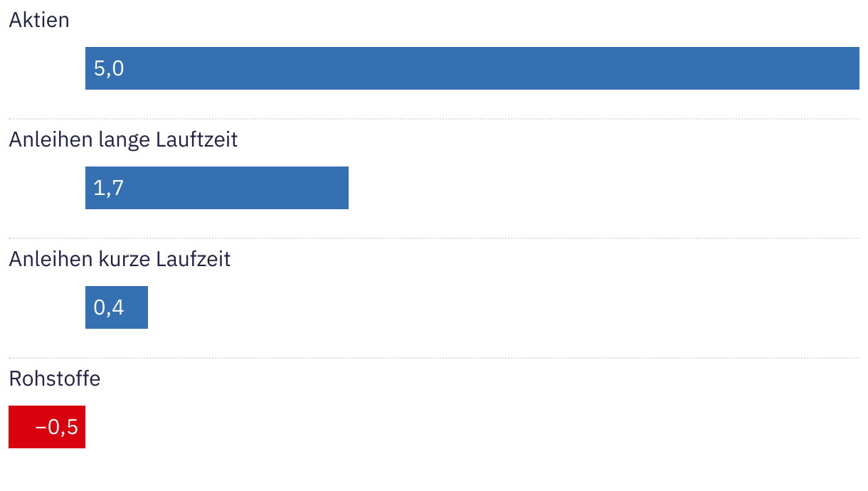868x491 pixels.
Task: Select the medium-length blue bar
Action: 217,188
